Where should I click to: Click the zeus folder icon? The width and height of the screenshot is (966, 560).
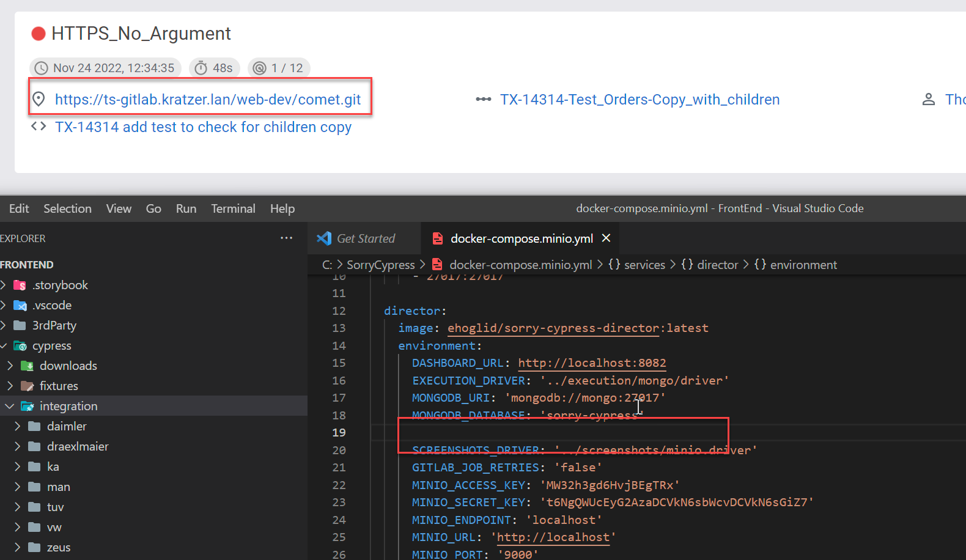tap(34, 547)
